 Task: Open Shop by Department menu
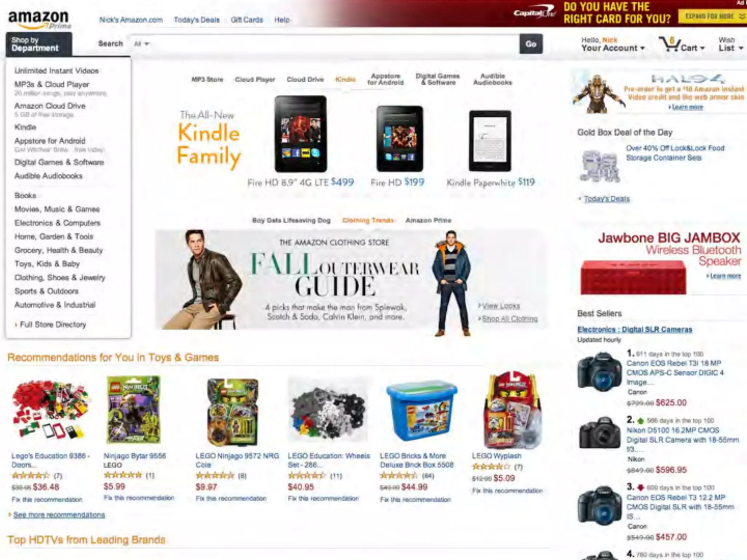pyautogui.click(x=39, y=44)
